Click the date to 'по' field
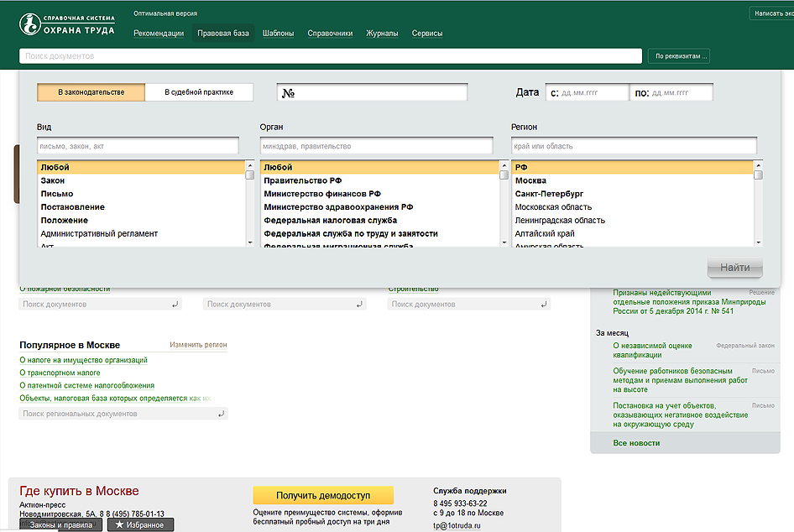Image resolution: width=794 pixels, height=532 pixels. pos(671,92)
